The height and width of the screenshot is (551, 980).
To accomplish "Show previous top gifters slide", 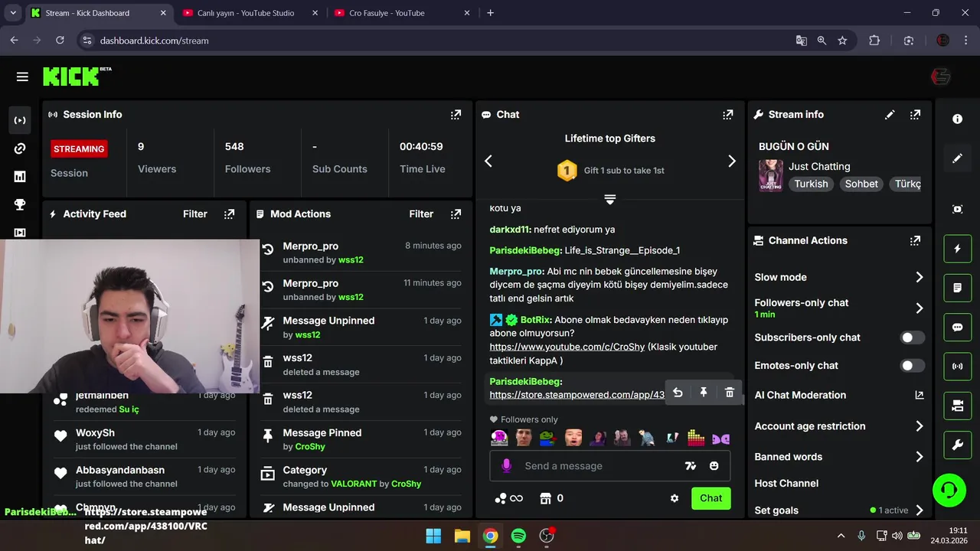I will (488, 161).
